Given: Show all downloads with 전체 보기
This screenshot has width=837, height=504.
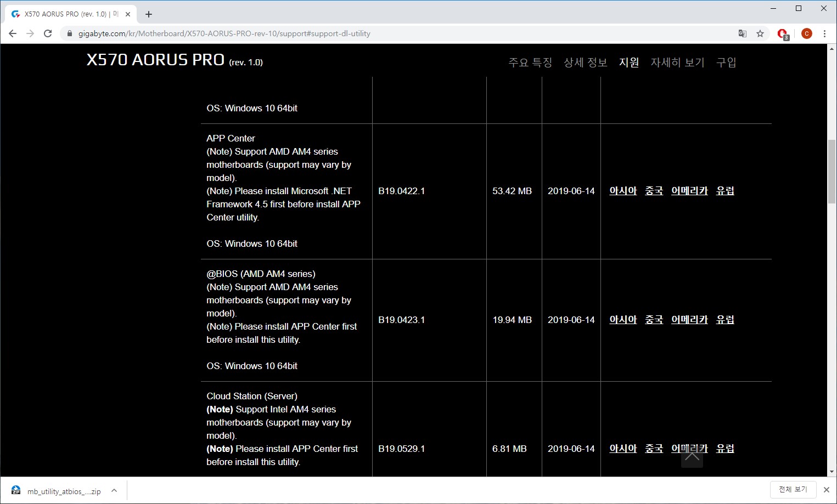Looking at the screenshot, I should click(793, 489).
